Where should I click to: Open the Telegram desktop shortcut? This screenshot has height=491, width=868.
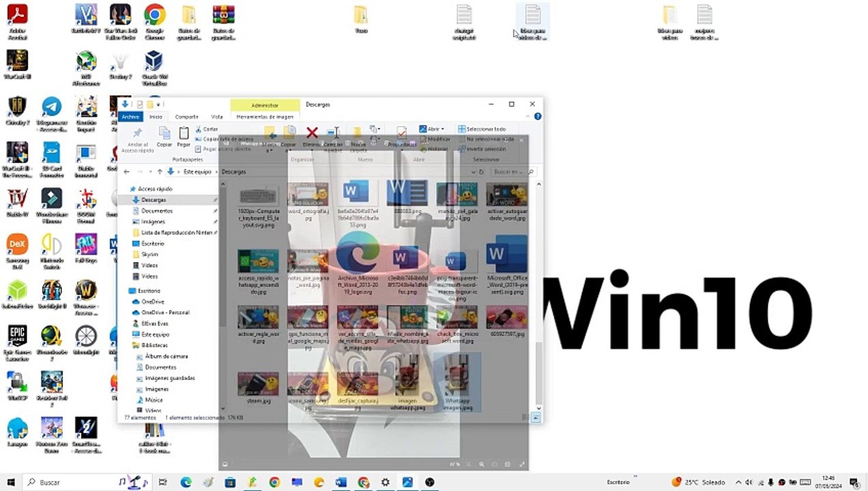click(51, 115)
